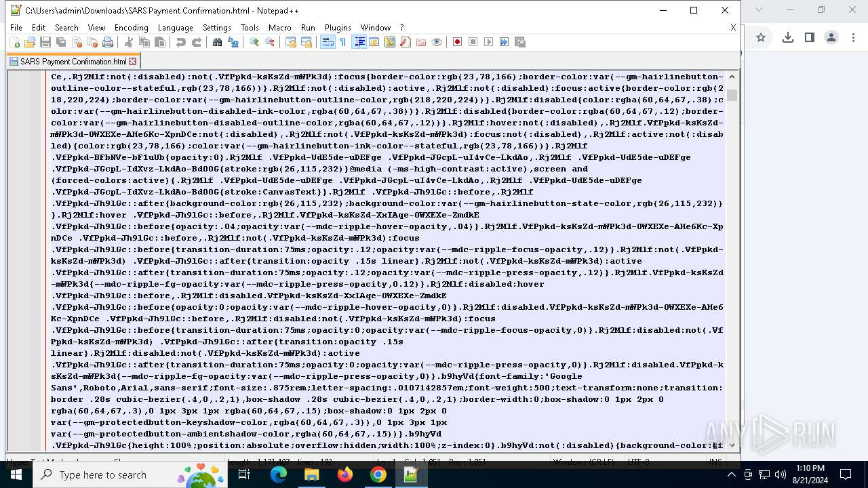
Task: Create a new file with New icon
Action: (x=14, y=42)
